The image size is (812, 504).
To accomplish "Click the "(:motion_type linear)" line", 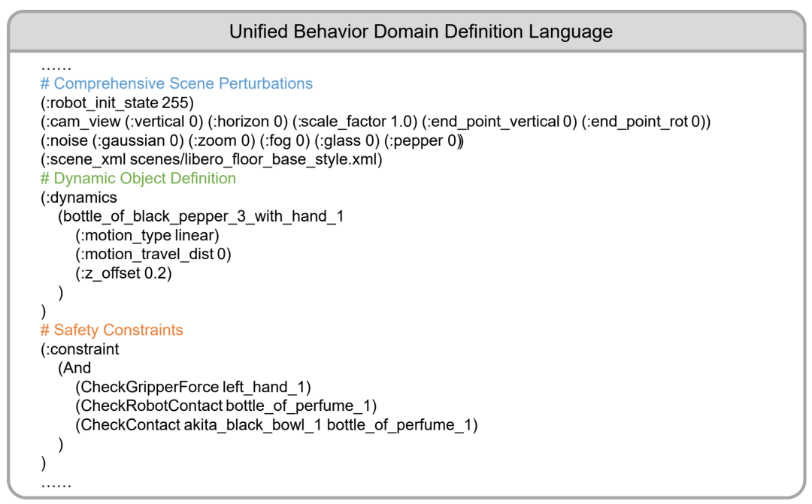I will tap(147, 235).
